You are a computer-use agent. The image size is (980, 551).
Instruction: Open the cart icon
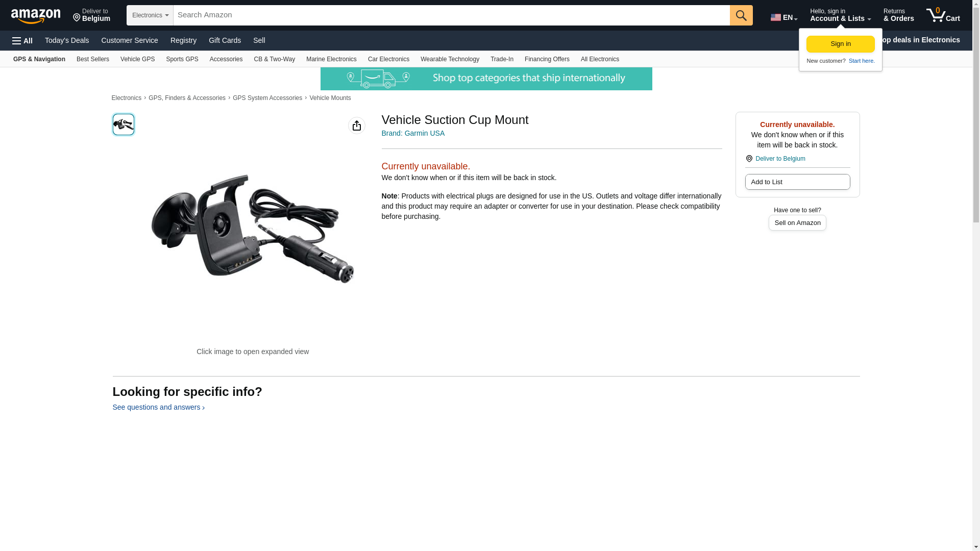point(943,15)
